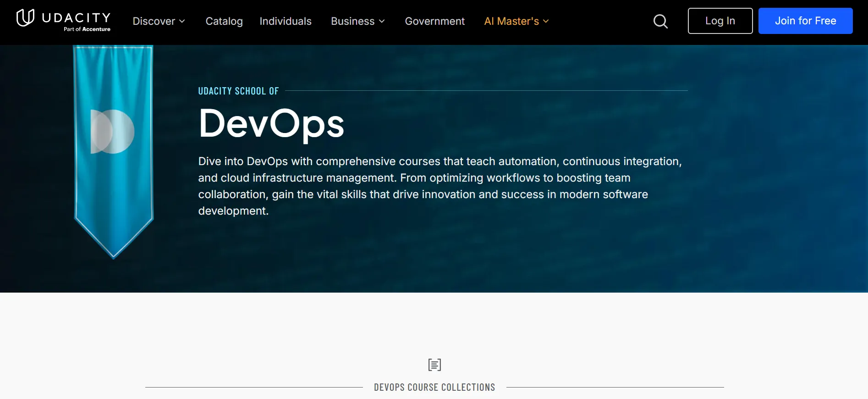Click the 'Part of Accenture' text
The width and height of the screenshot is (868, 399).
[87, 29]
